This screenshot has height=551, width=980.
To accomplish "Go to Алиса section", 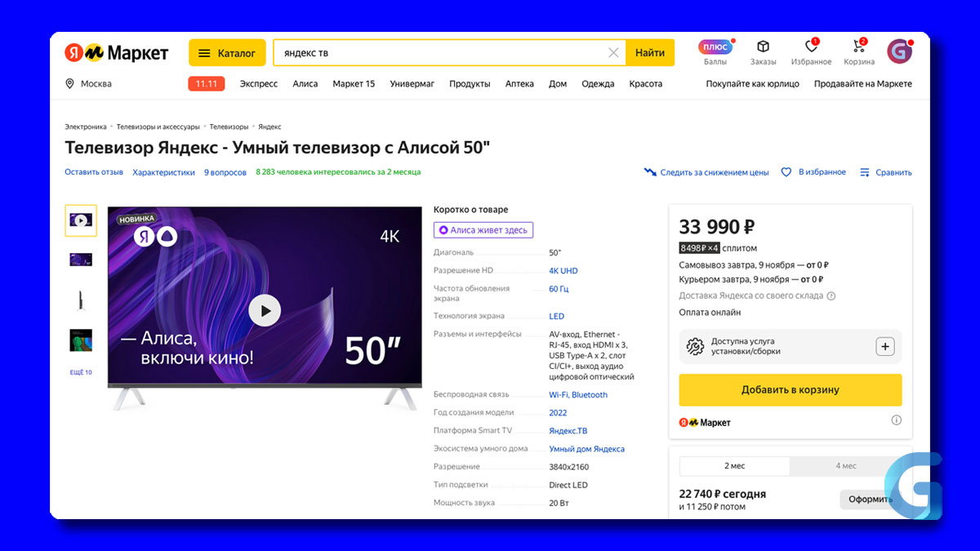I will [x=305, y=84].
